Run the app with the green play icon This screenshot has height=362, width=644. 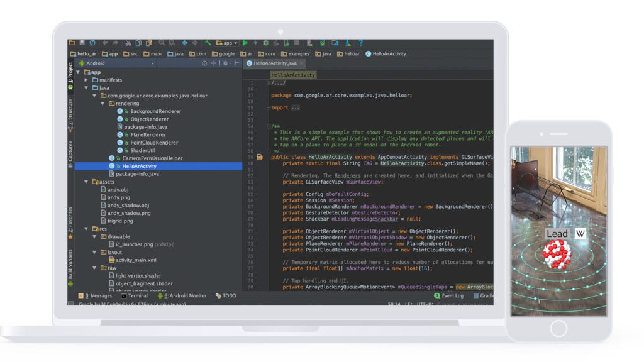pyautogui.click(x=245, y=43)
